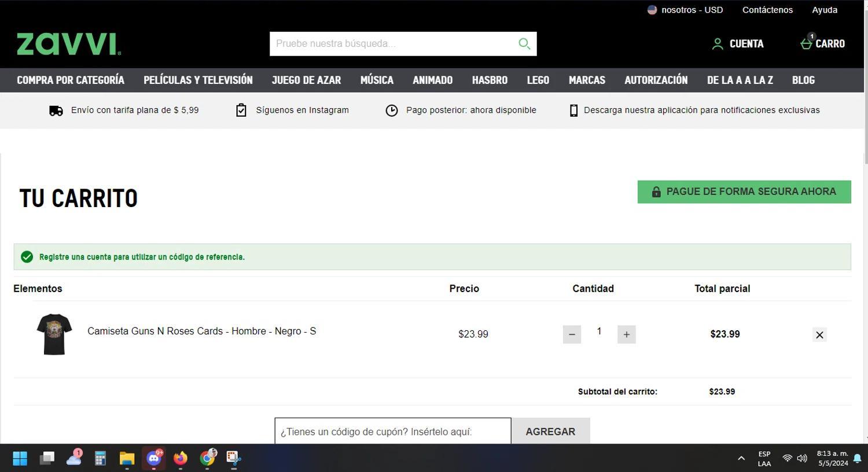Open Juego de Azar menu
This screenshot has width=868, height=472.
(x=306, y=80)
